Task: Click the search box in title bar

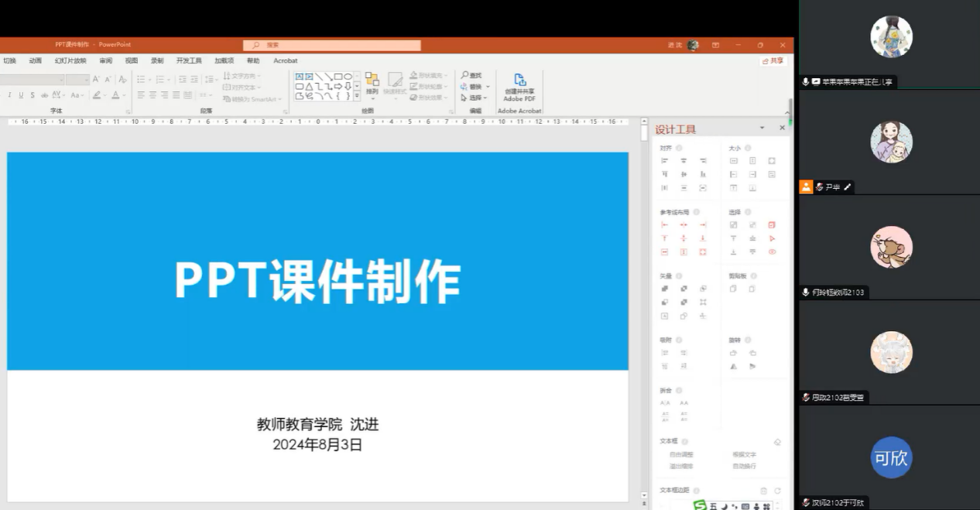Action: (332, 45)
